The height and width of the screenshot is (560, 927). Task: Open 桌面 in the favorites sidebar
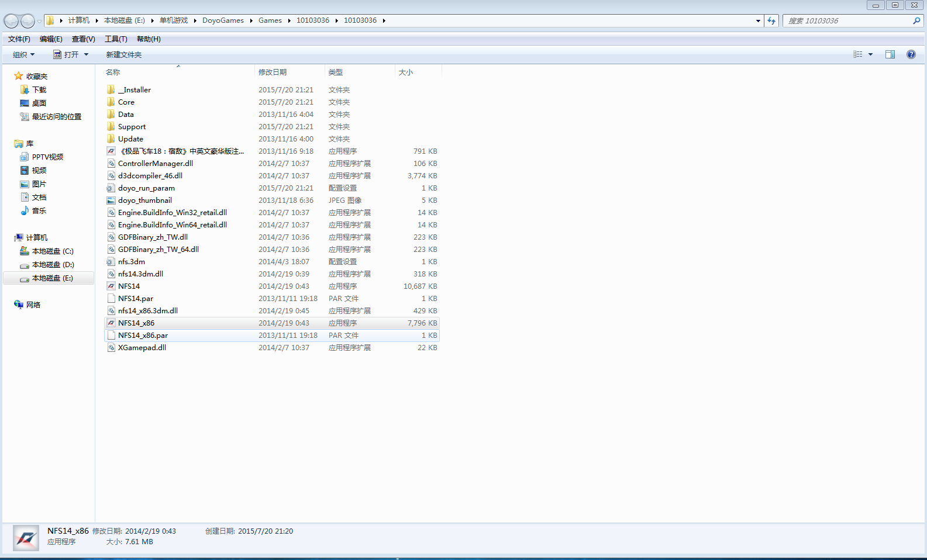click(x=39, y=103)
